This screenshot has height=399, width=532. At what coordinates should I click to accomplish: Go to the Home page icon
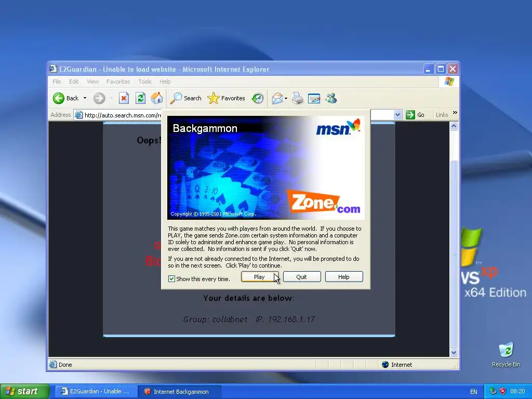click(157, 98)
